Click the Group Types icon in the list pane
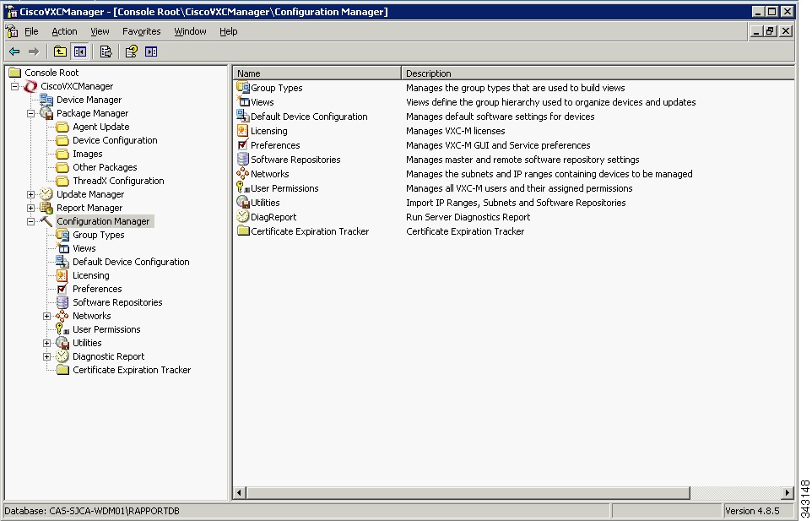 (243, 88)
